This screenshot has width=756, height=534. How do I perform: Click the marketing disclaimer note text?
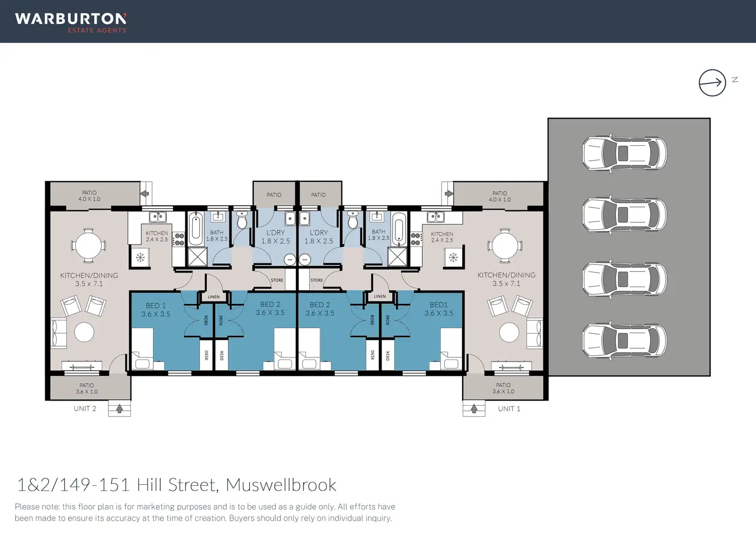[204, 512]
